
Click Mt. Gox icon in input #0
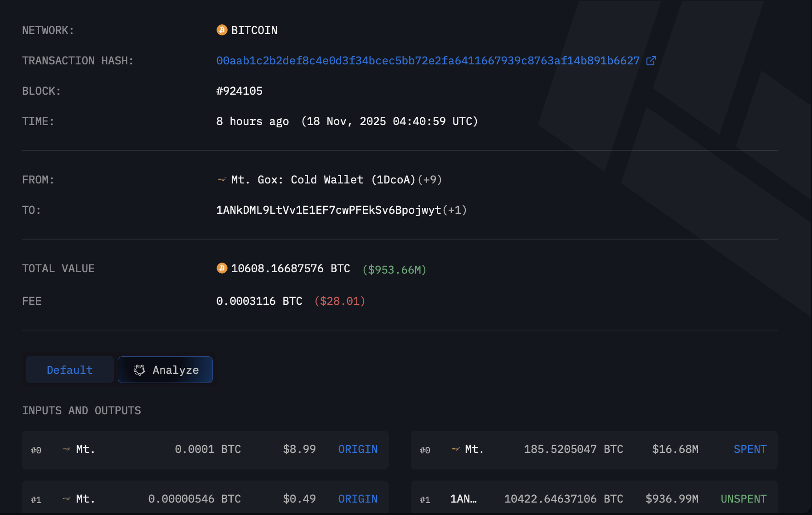pos(67,449)
